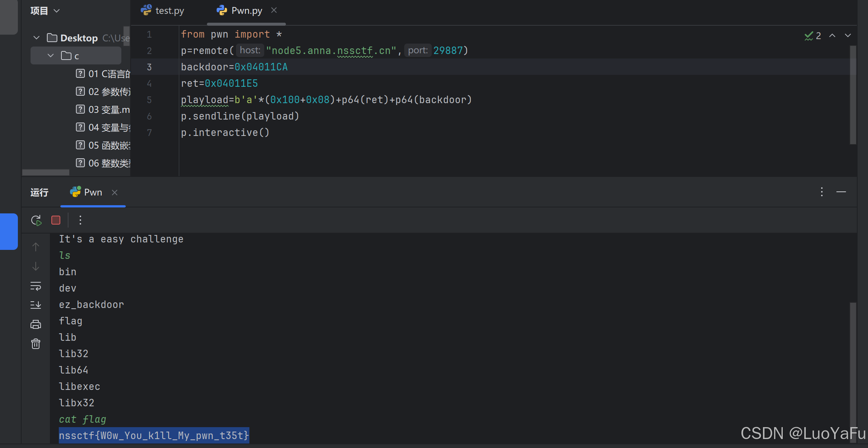Image resolution: width=868 pixels, height=448 pixels.
Task: Collapse the Desktop project folder
Action: pyautogui.click(x=36, y=38)
